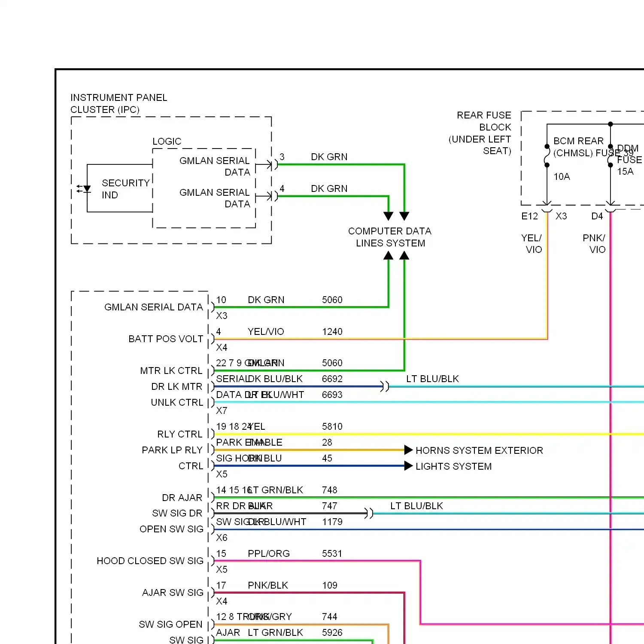Select the SECURITY IND label
Viewport: 644px width, 644px height.
(125, 189)
